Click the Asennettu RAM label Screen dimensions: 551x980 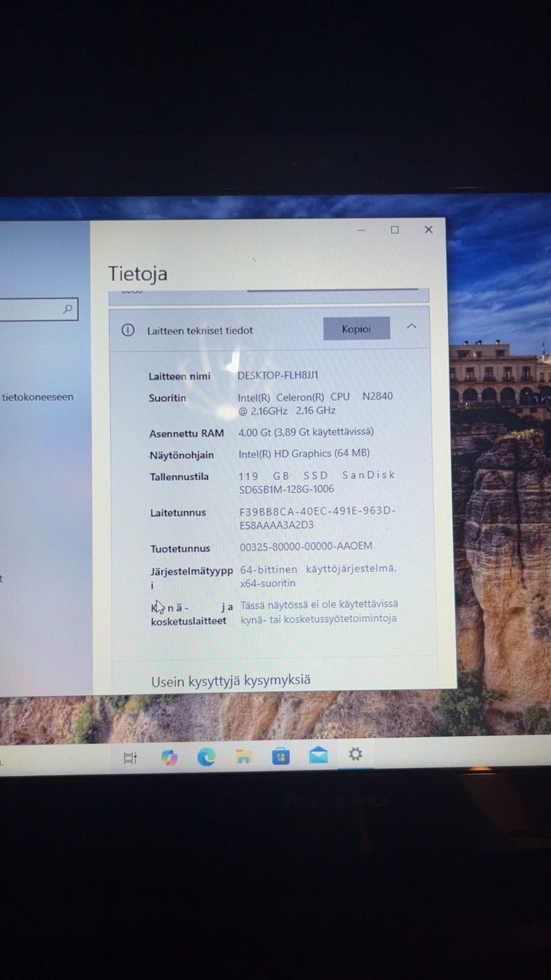click(187, 433)
